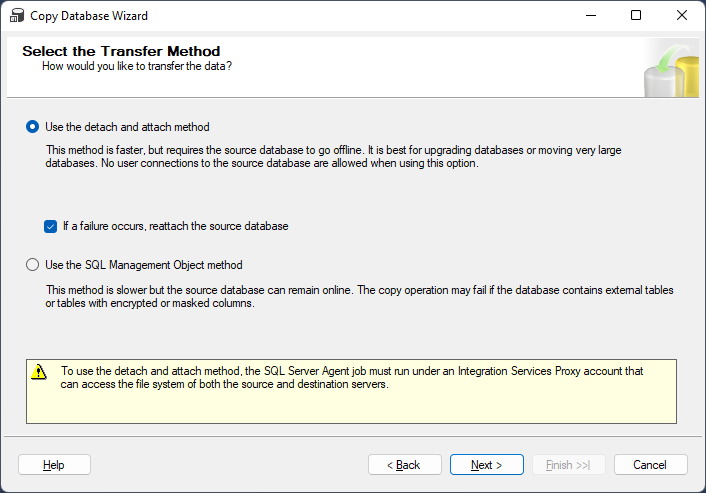Select the detach and attach method radio button
This screenshot has width=706, height=493.
click(33, 127)
